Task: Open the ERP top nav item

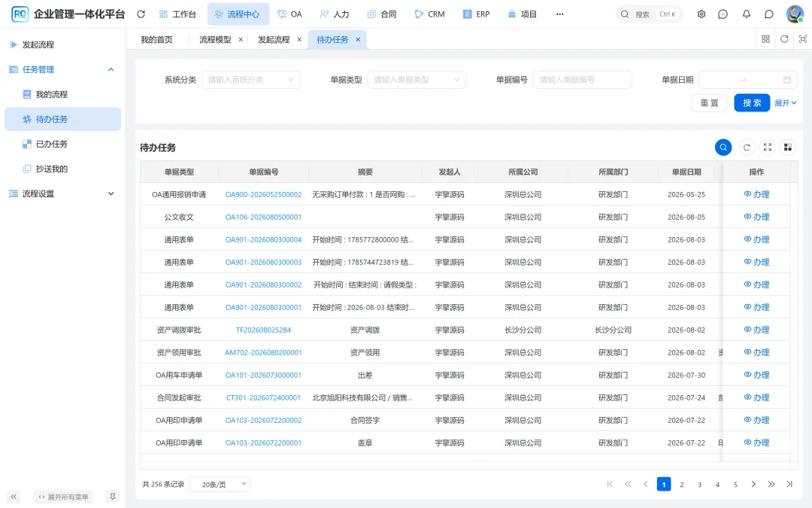Action: pos(477,14)
